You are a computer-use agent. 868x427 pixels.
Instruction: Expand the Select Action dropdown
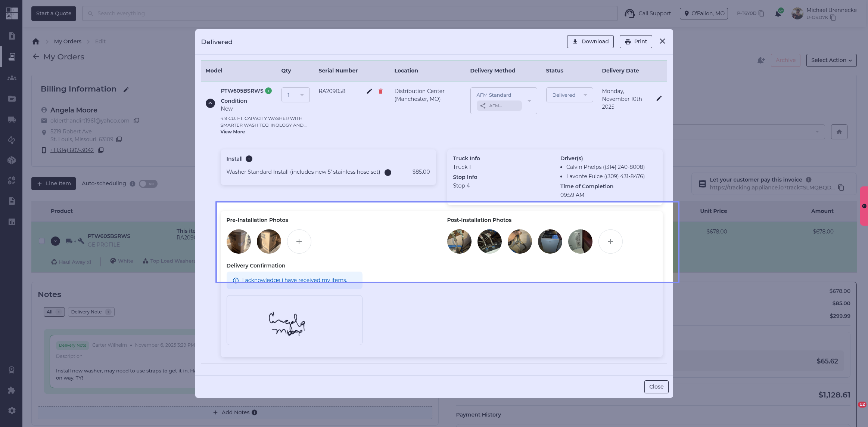click(831, 60)
